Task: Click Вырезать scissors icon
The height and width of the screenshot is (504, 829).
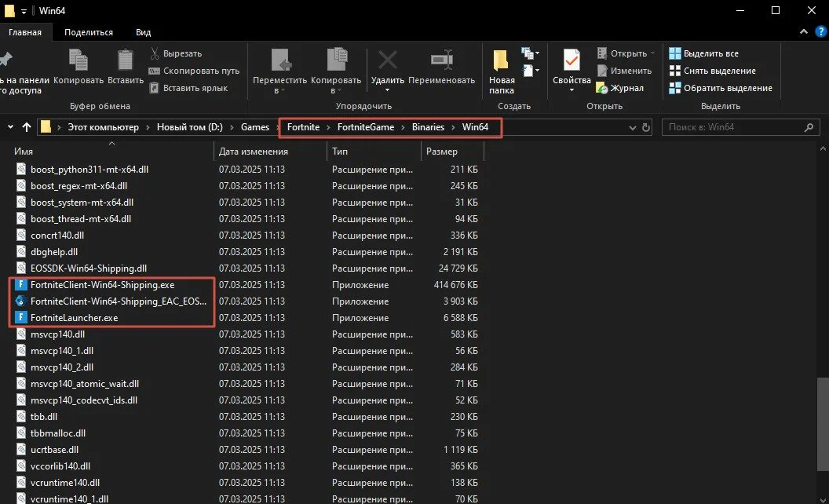Action: click(155, 53)
